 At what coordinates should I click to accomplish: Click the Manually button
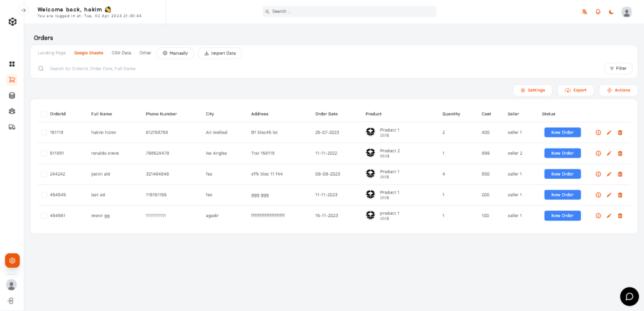pyautogui.click(x=175, y=53)
